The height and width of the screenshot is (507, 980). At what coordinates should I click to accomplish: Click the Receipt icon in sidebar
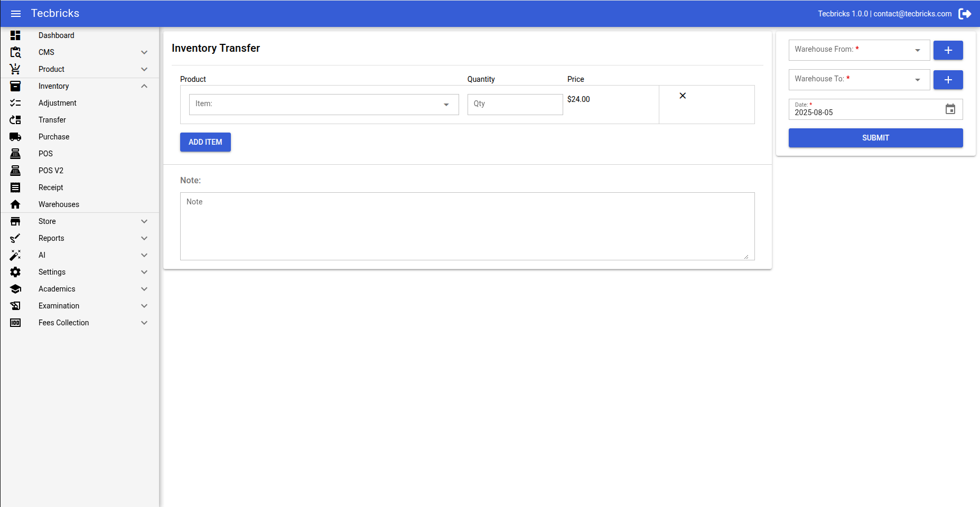point(15,187)
